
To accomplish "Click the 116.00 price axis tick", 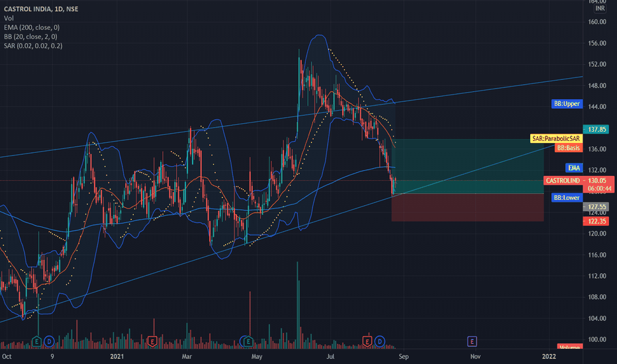I will [597, 255].
